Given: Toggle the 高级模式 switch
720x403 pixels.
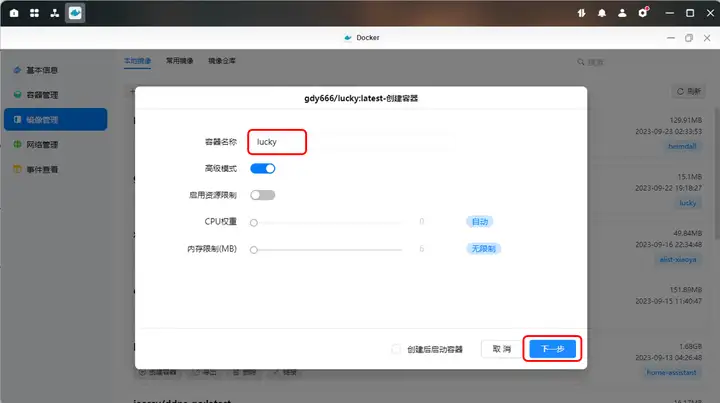Looking at the screenshot, I should tap(263, 168).
